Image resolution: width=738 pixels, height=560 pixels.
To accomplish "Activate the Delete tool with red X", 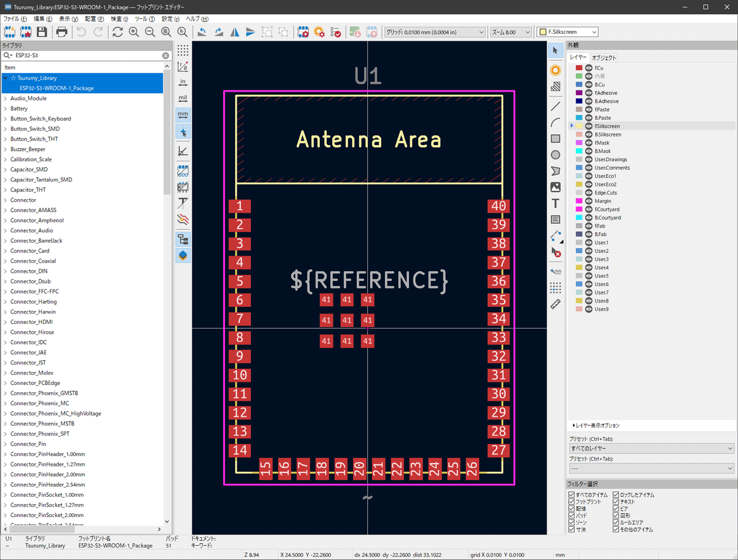I will coord(555,251).
